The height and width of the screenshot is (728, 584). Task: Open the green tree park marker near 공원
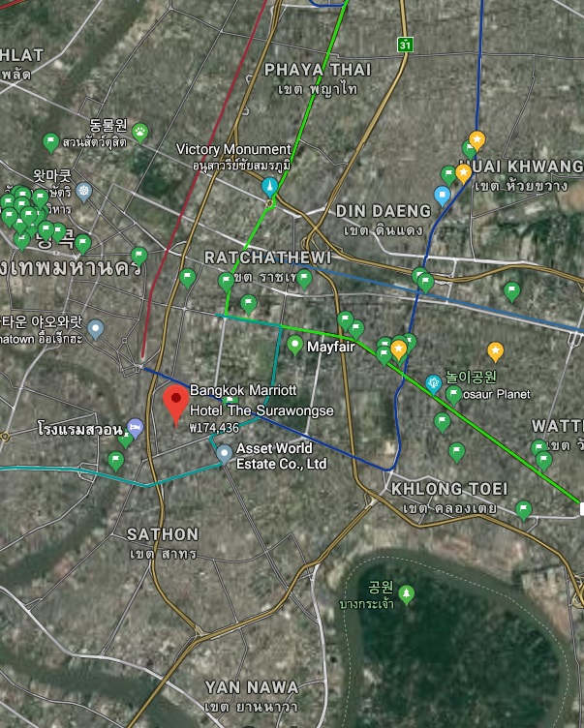click(407, 594)
